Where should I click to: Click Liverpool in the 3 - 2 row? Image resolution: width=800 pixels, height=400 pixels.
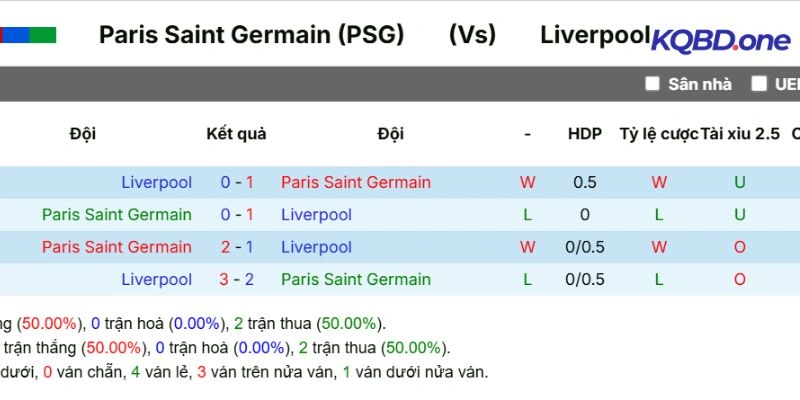point(156,279)
